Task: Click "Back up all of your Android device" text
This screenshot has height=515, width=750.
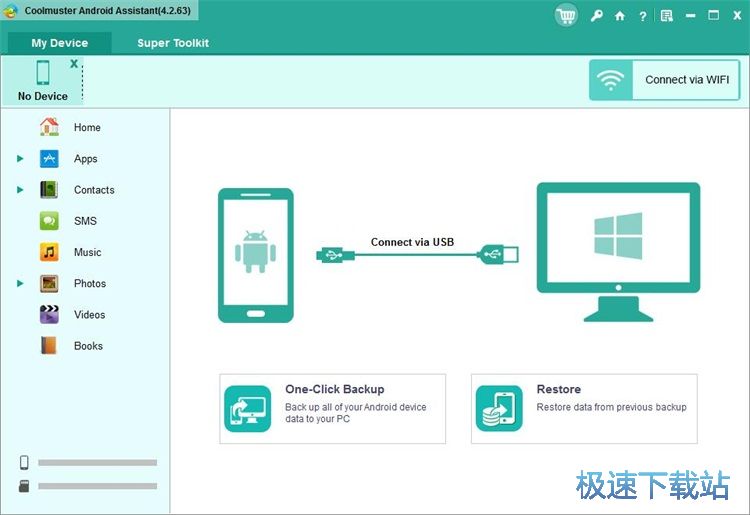Action: click(355, 407)
